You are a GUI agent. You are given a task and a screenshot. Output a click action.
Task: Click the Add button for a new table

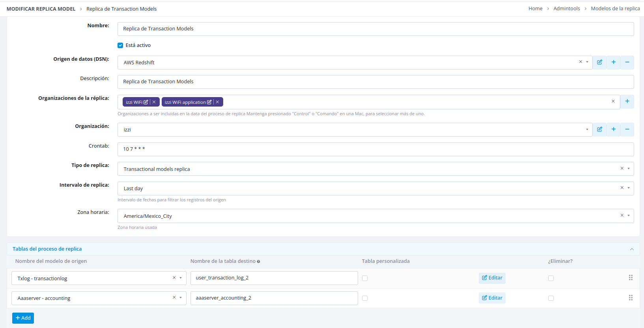pyautogui.click(x=23, y=318)
